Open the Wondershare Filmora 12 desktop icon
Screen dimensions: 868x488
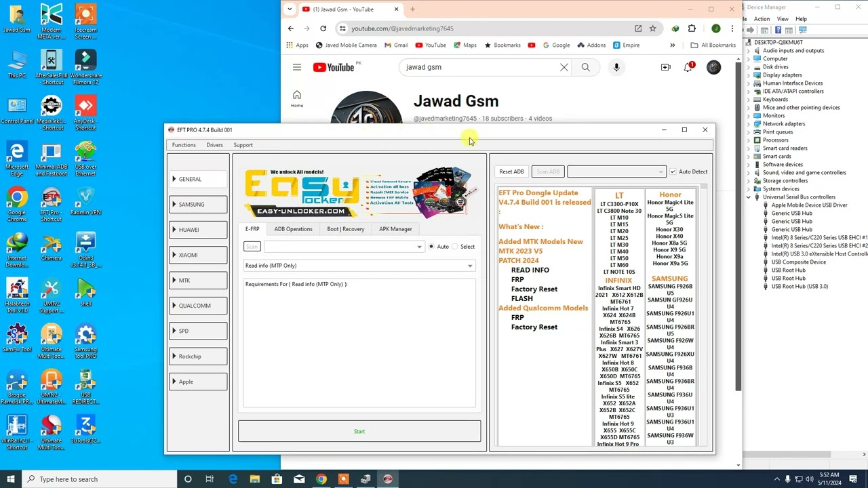click(x=85, y=68)
